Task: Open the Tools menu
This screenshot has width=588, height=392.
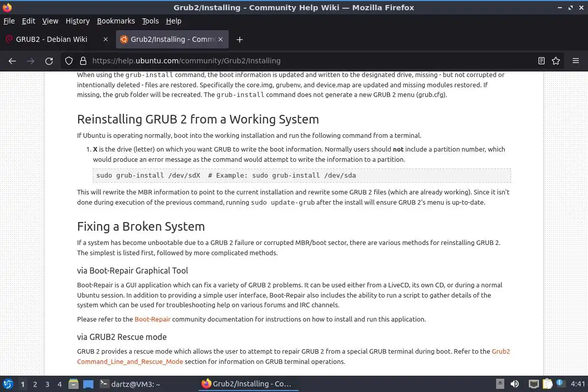Action: point(151,21)
